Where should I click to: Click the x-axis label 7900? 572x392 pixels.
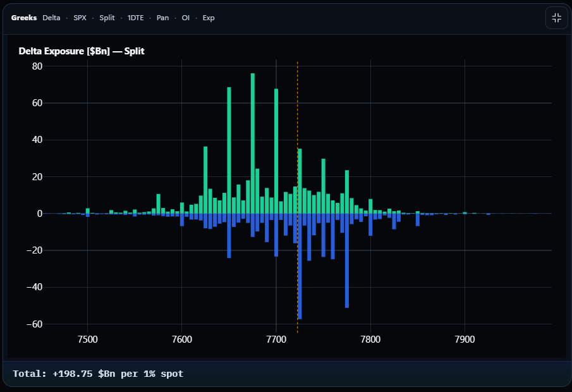coord(465,340)
